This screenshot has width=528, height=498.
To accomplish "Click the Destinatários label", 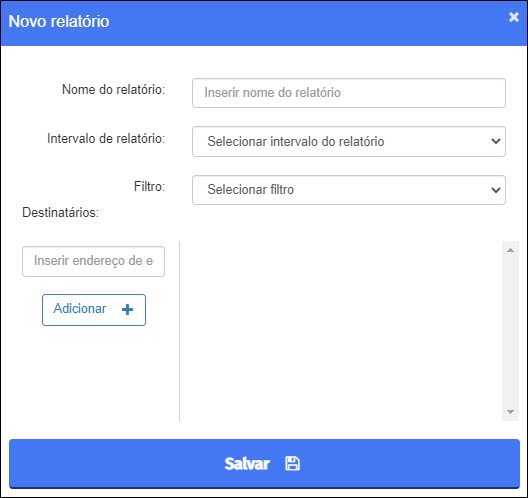I will pos(60,212).
